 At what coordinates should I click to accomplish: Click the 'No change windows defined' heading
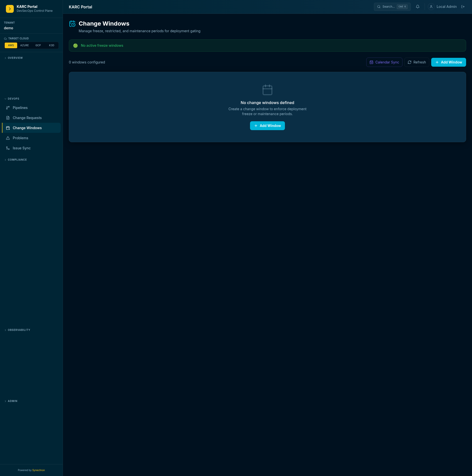click(267, 103)
